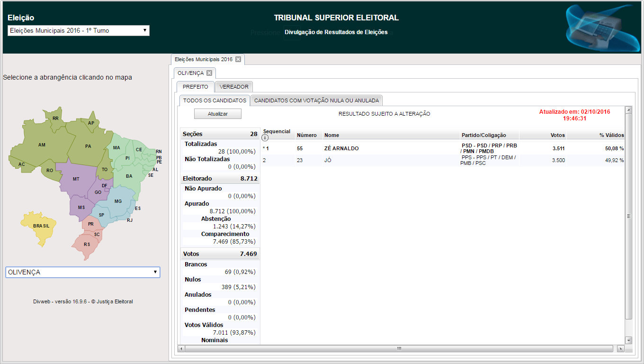Select Bahia (BA) state on the map
Image resolution: width=644 pixels, height=364 pixels.
(x=128, y=176)
